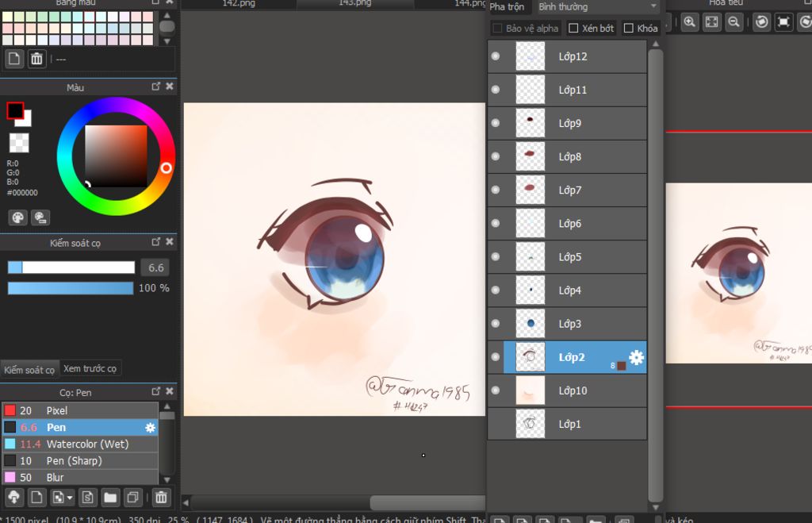Image resolution: width=812 pixels, height=523 pixels.
Task: Adjust the brush size slider at 6.6
Action: 71,267
